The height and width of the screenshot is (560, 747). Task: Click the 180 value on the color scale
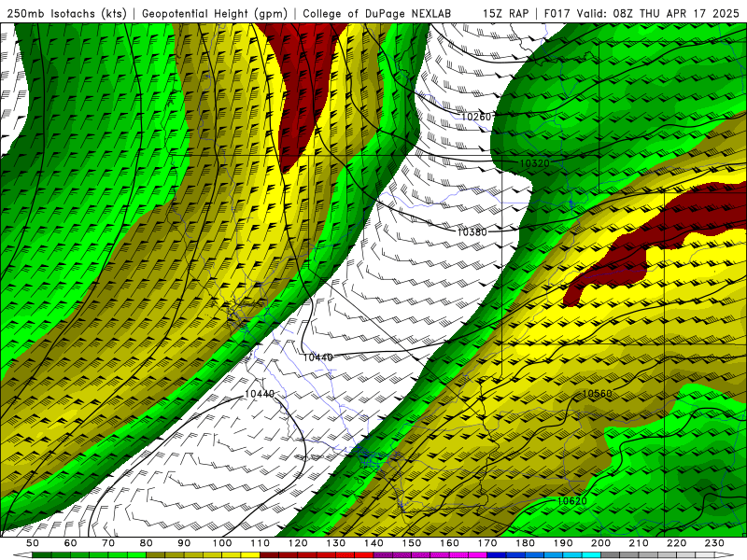pyautogui.click(x=525, y=543)
